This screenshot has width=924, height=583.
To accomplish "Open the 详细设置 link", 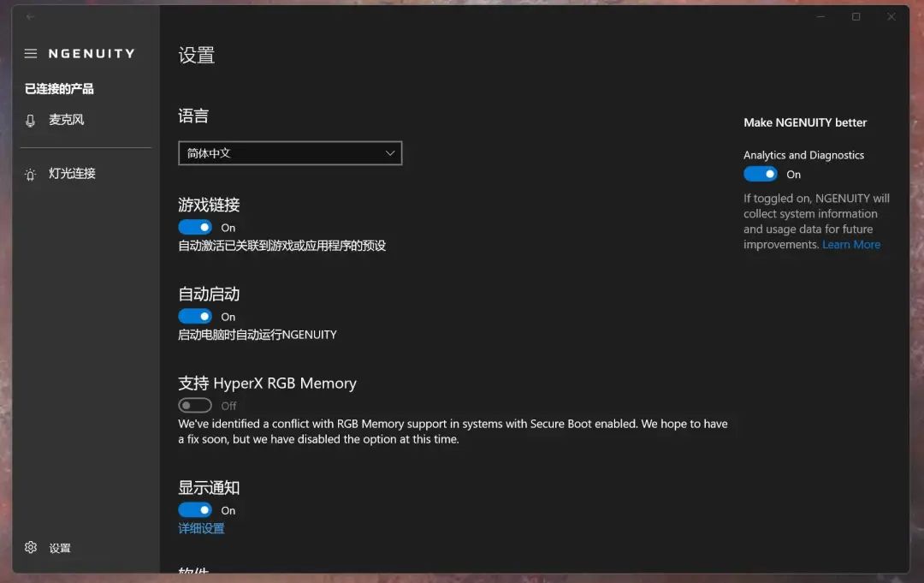I will click(x=202, y=528).
